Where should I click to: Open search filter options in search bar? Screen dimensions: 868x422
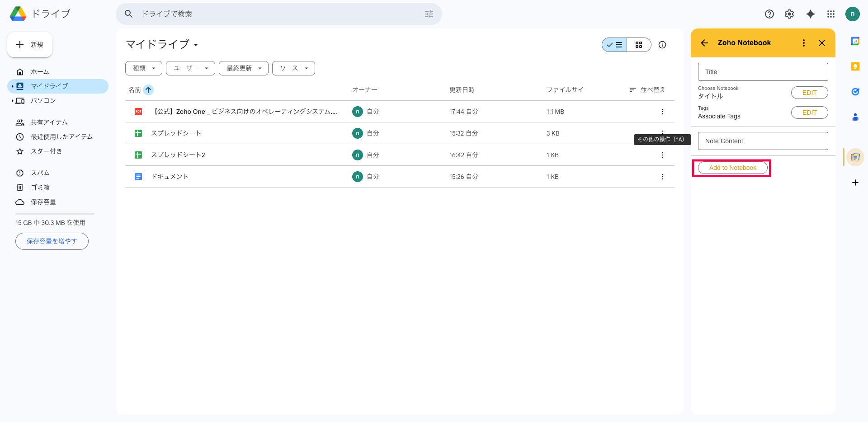point(429,14)
